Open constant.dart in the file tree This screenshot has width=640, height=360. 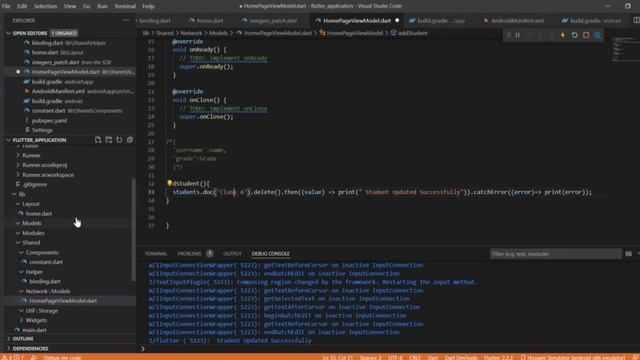(x=46, y=262)
